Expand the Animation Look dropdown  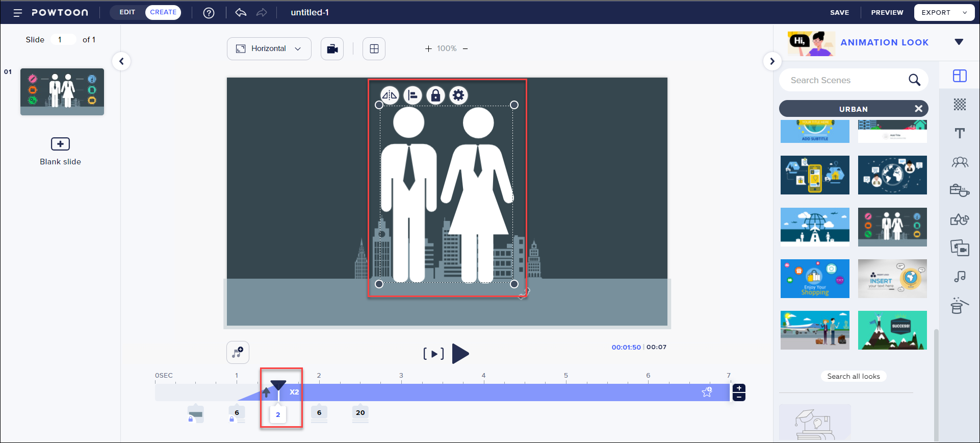click(959, 42)
